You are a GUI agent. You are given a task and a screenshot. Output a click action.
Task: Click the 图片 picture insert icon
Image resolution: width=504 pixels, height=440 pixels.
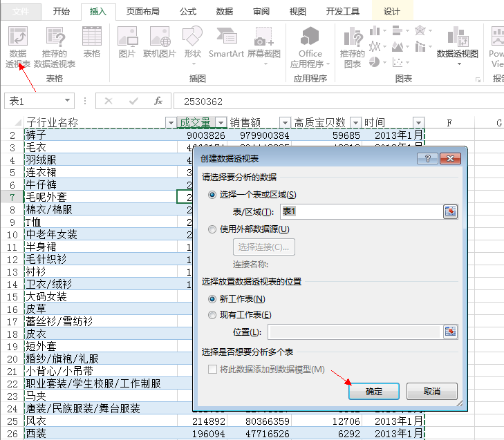click(127, 42)
